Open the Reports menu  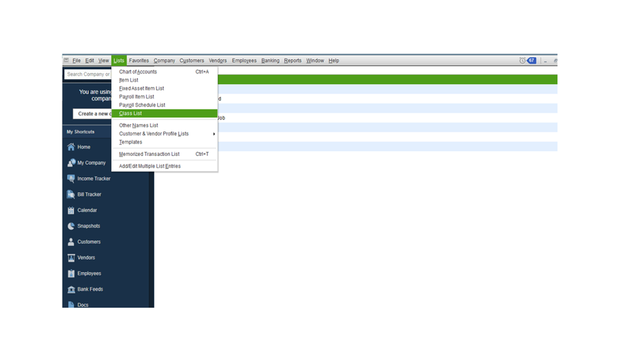point(293,61)
